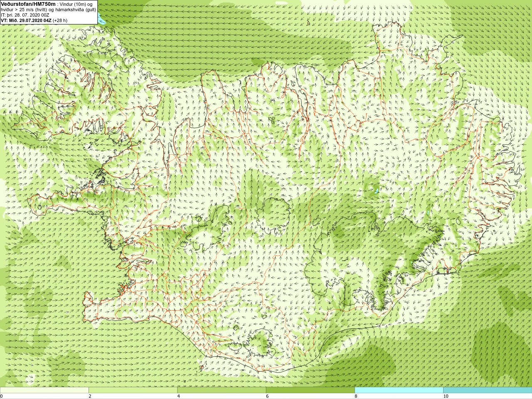Select the light cyan 8–10 scale swatch
The image size is (532, 399).
tap(399, 390)
